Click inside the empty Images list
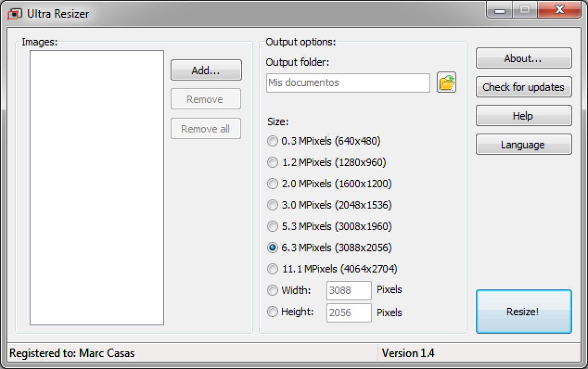This screenshot has width=588, height=369. click(x=97, y=187)
